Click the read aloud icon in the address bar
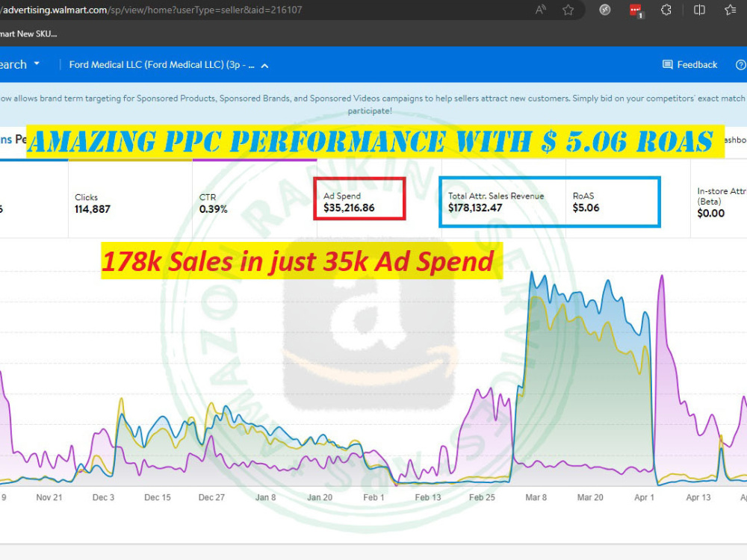 (x=539, y=10)
